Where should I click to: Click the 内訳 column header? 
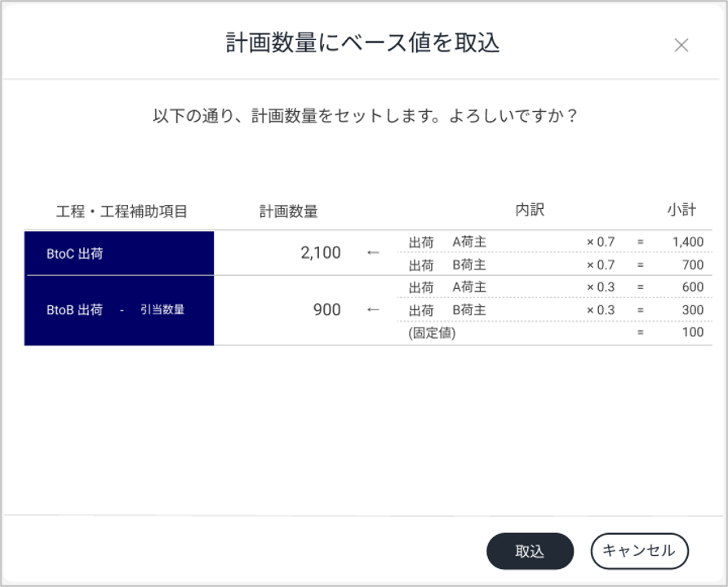tap(530, 210)
